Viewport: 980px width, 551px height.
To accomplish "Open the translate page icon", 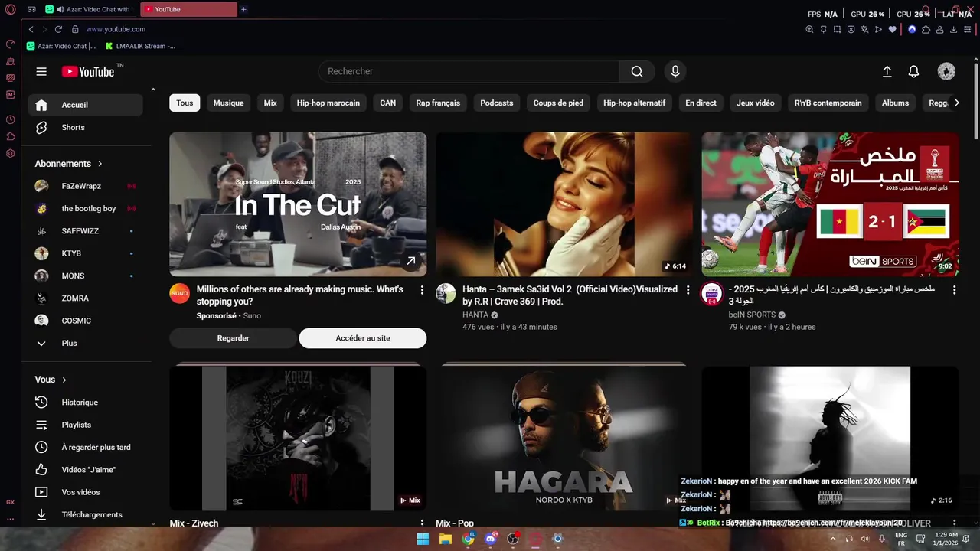I will [x=864, y=29].
